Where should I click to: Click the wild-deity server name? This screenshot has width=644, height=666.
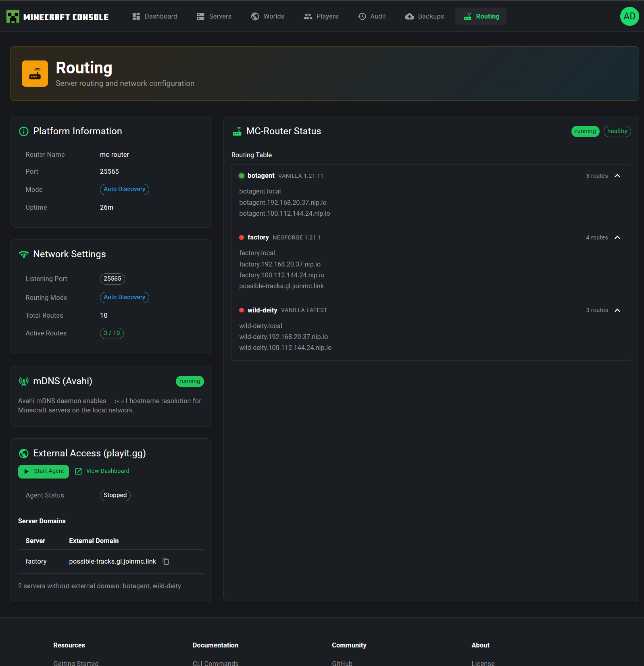[262, 310]
